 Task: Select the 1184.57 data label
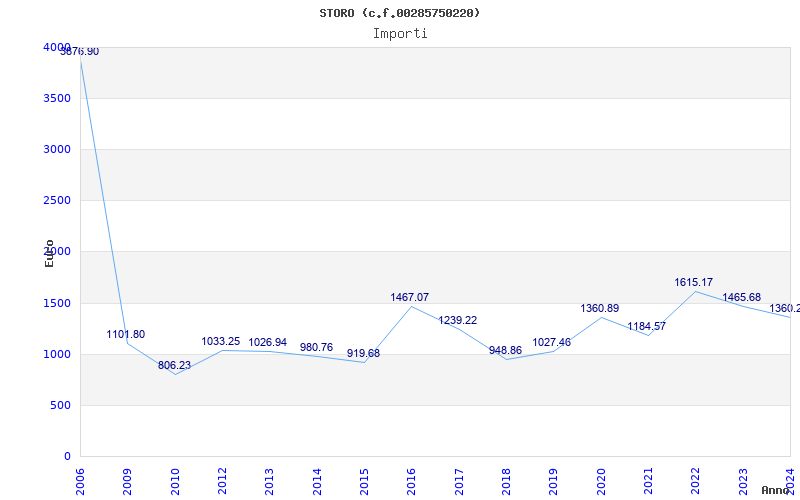(646, 326)
